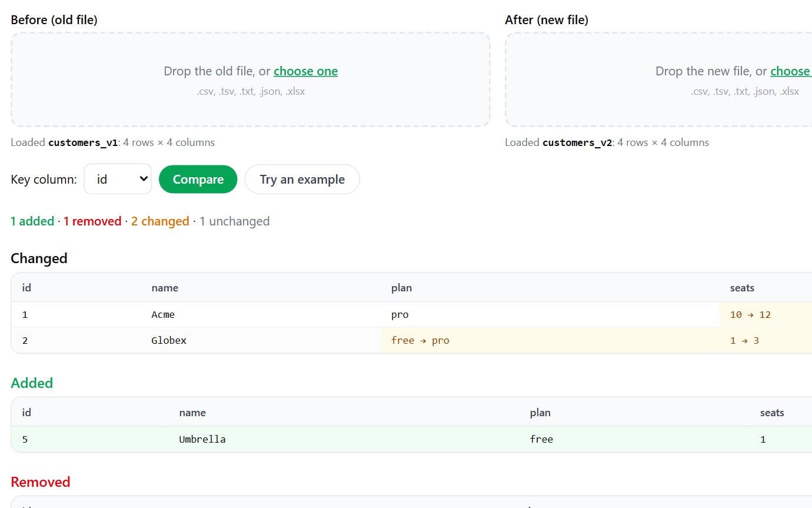812x508 pixels.
Task: Click the "Before (old file)" label
Action: (x=54, y=20)
